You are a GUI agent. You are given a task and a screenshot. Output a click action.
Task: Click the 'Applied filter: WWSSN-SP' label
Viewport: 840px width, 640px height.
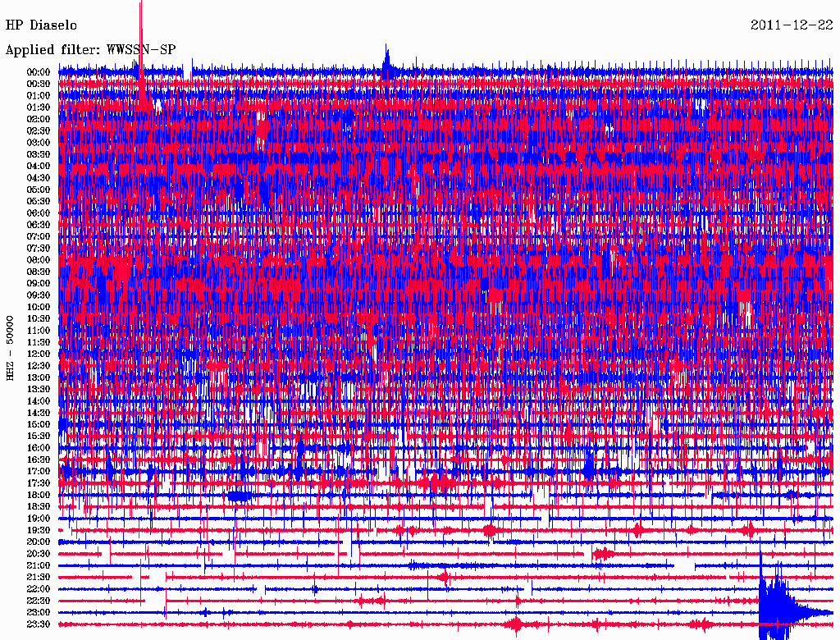tap(90, 50)
